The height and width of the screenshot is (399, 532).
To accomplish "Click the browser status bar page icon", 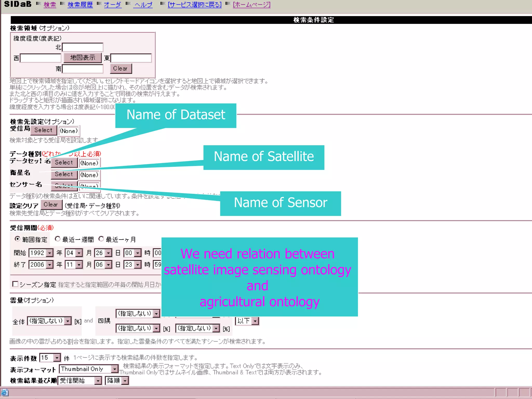I will 5,393.
